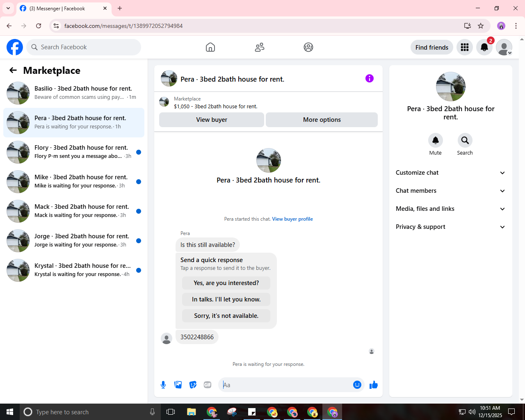
Task: Open Krystal conversation
Action: point(74,270)
